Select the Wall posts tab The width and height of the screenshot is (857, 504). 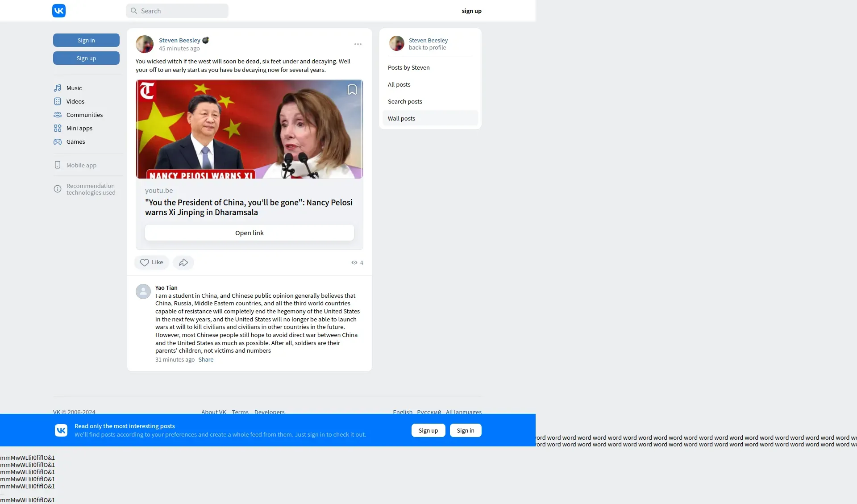tap(401, 118)
